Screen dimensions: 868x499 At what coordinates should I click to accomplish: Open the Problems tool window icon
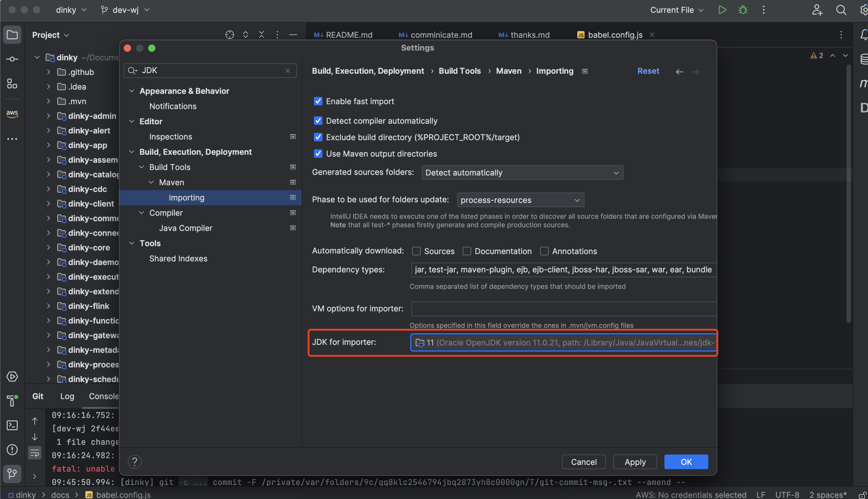pyautogui.click(x=12, y=449)
